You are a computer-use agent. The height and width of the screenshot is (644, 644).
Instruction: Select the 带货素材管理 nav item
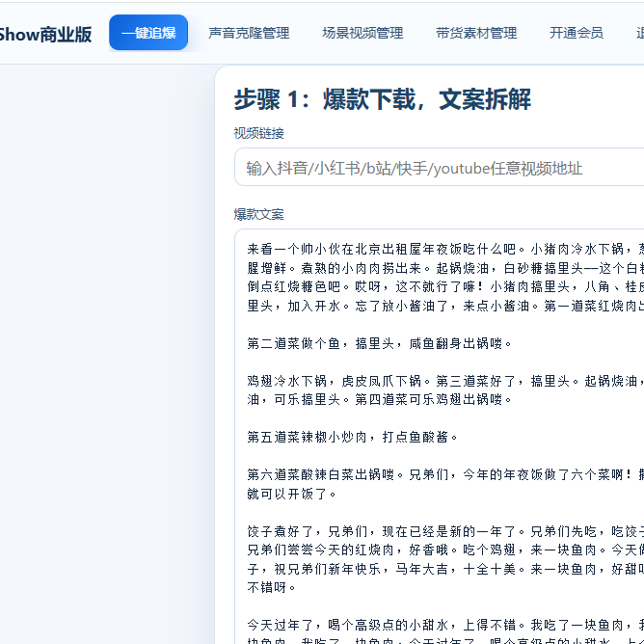(476, 33)
